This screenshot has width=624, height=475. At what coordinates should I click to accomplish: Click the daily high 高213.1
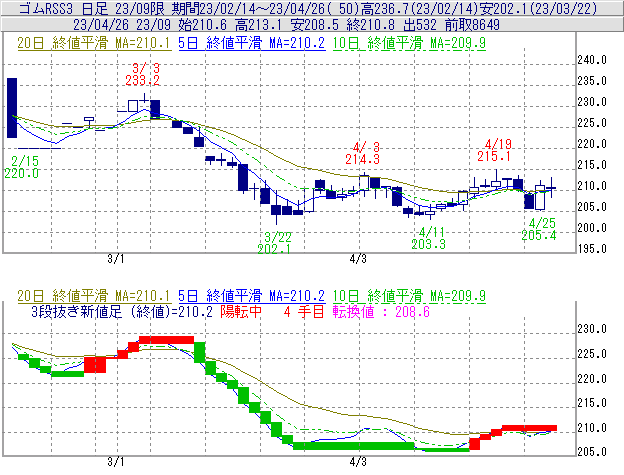pos(258,25)
